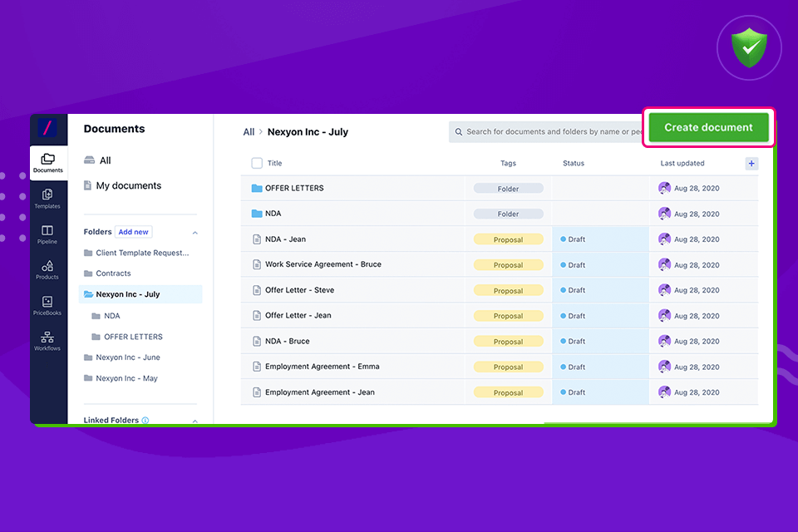Image resolution: width=798 pixels, height=532 pixels.
Task: Open the NDA - Jean document title
Action: point(285,239)
